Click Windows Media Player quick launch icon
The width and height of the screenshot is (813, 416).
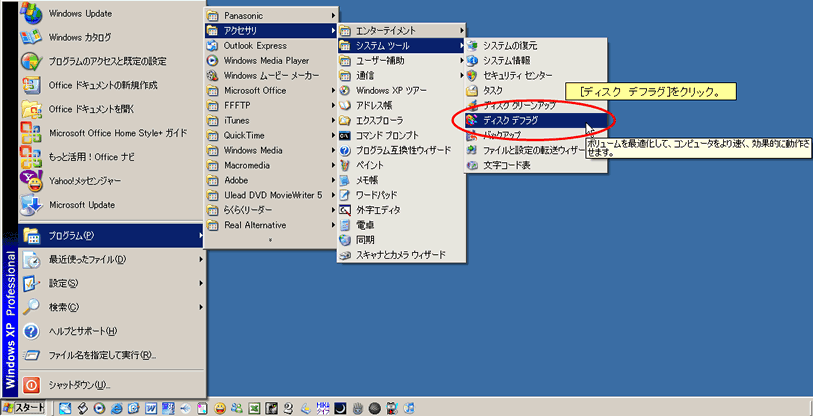click(x=100, y=408)
